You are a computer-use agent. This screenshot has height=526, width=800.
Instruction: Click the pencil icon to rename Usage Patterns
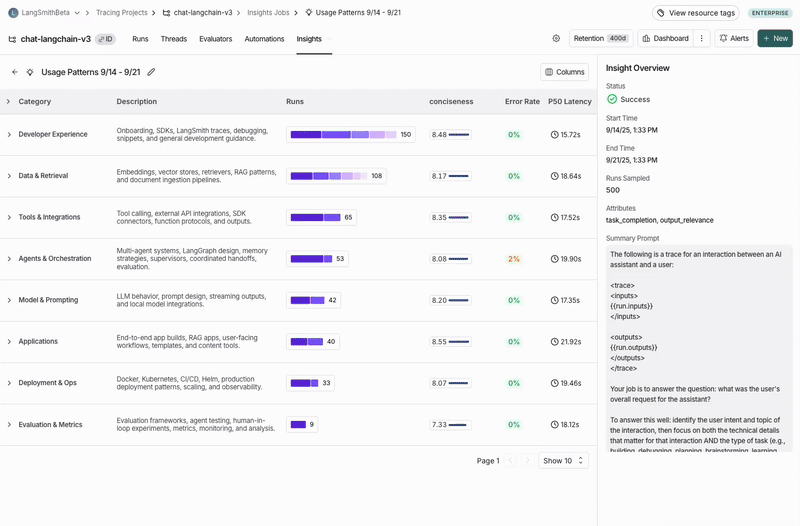tap(151, 72)
